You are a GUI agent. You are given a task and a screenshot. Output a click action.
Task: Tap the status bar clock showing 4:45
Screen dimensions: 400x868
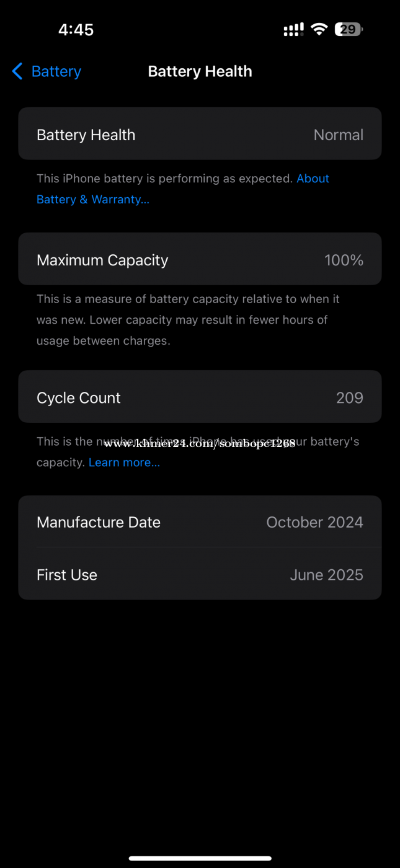(76, 30)
